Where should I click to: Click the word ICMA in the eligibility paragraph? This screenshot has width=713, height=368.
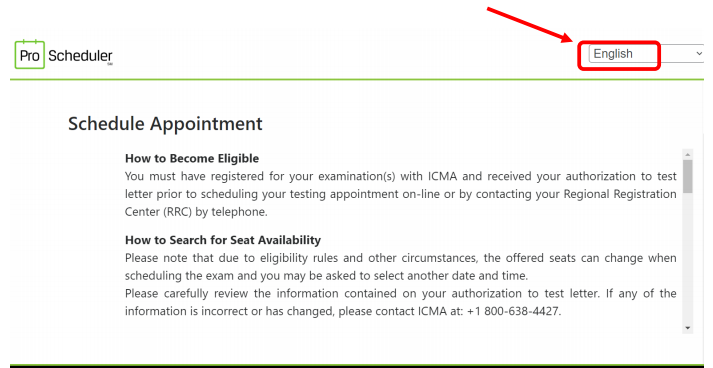tap(440, 176)
